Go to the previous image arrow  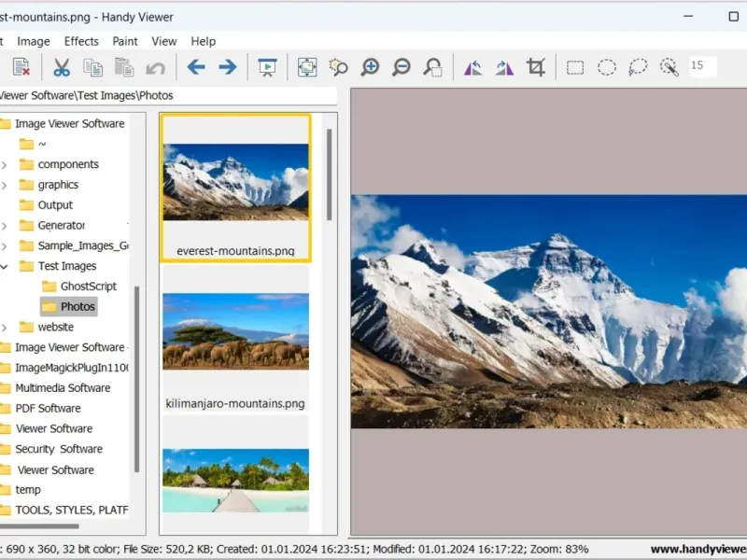click(196, 67)
